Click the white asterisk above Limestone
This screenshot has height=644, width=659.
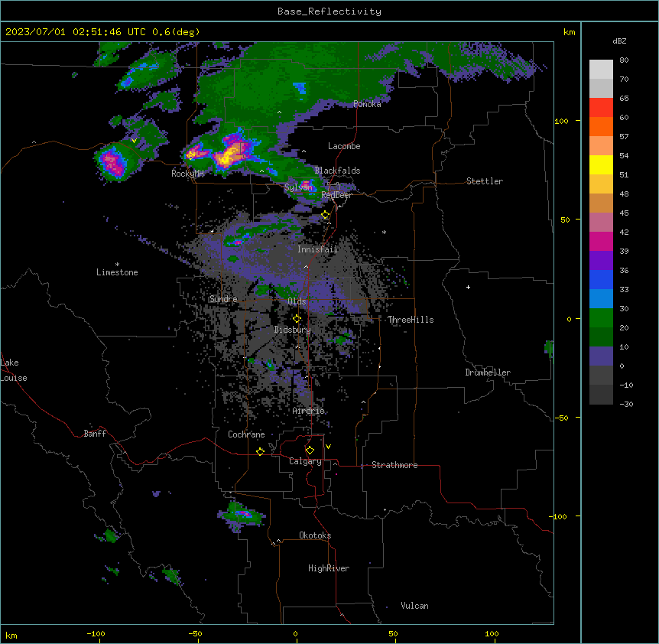[117, 265]
